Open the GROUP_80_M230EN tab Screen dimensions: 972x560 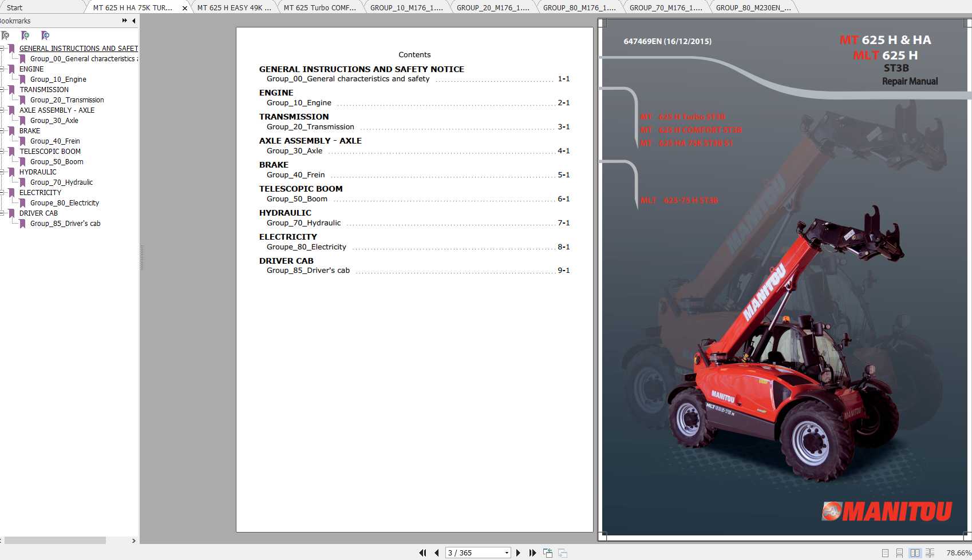pyautogui.click(x=753, y=7)
